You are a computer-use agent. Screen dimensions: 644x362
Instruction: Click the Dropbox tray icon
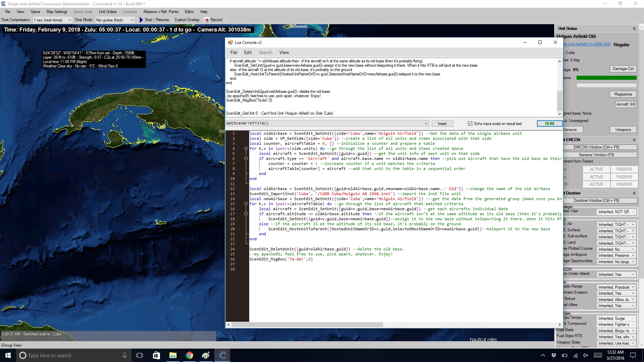[554, 355]
